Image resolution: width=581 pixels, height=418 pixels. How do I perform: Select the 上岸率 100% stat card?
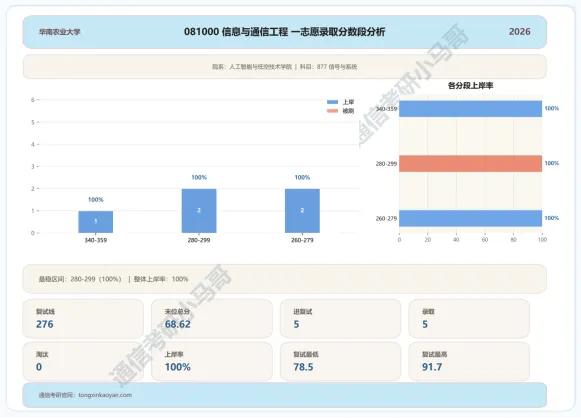(x=212, y=361)
